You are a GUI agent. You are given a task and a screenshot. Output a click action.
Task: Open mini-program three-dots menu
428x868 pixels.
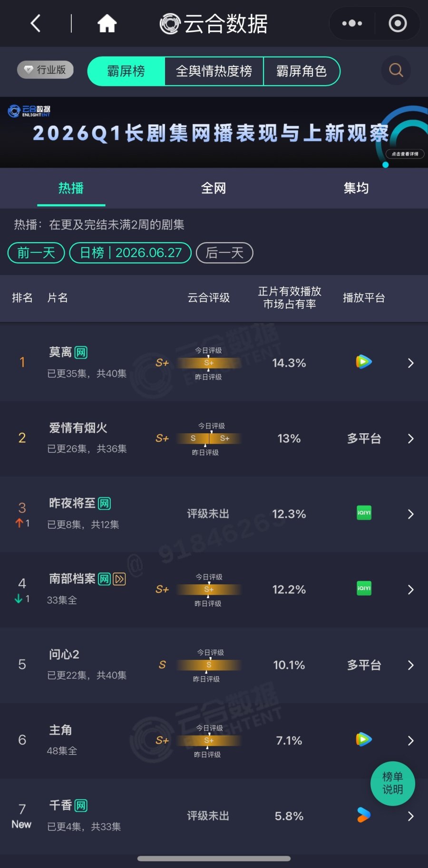click(x=352, y=23)
